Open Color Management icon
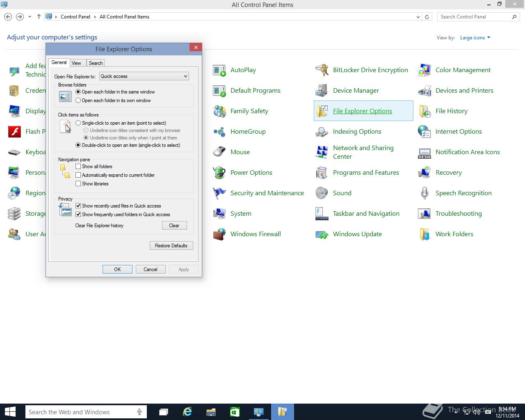The width and height of the screenshot is (525, 420). pos(425,70)
